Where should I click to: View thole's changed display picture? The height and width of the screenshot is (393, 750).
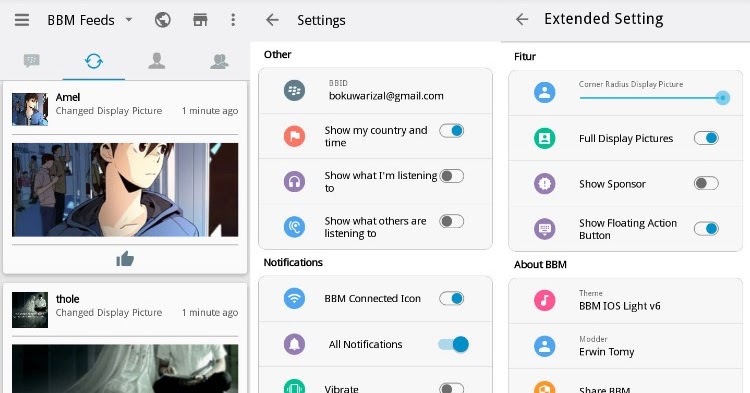125,369
